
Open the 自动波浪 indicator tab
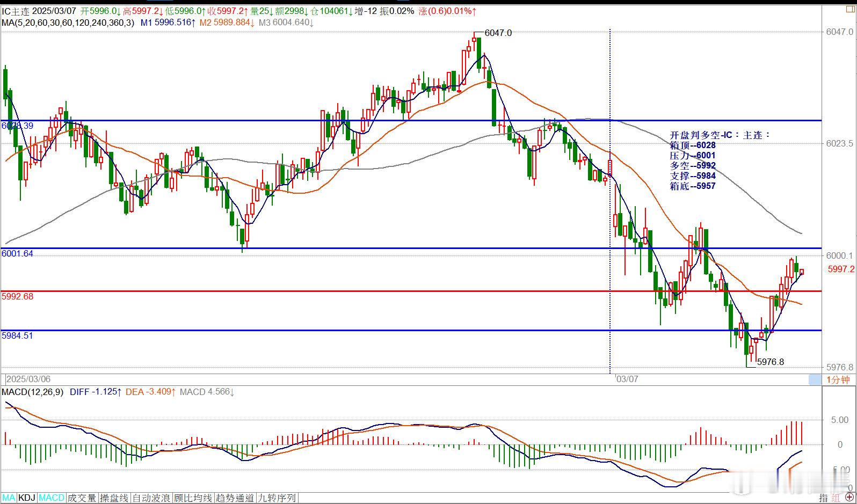pos(151,498)
